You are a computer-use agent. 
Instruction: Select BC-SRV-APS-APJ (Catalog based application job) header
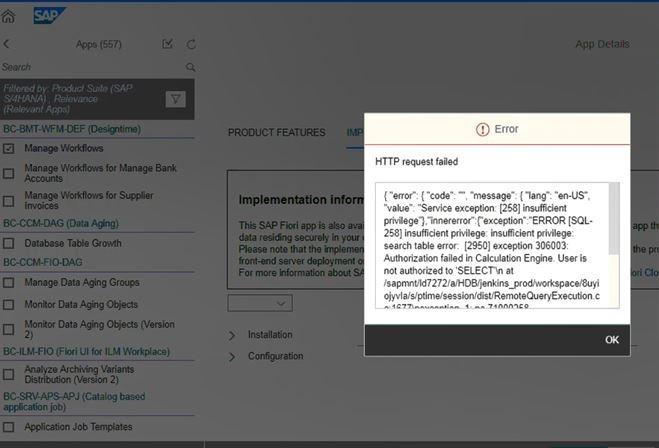tap(74, 402)
